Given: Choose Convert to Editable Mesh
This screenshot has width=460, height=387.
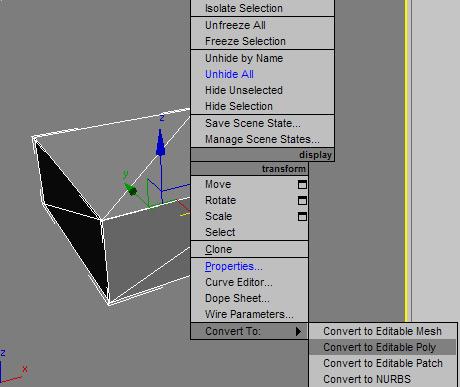Looking at the screenshot, I should (x=383, y=331).
